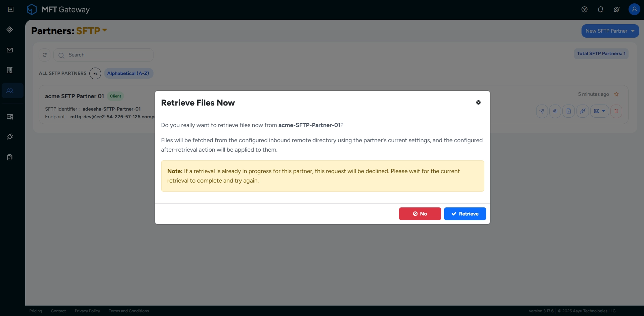Viewport: 644px width, 316px height.
Task: Decline retrieval with the red No button
Action: 420,214
